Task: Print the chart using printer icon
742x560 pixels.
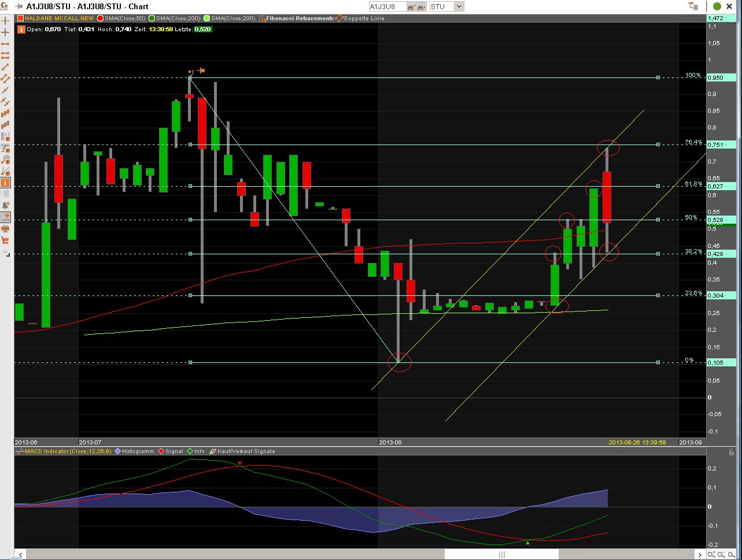Action: tap(6, 229)
